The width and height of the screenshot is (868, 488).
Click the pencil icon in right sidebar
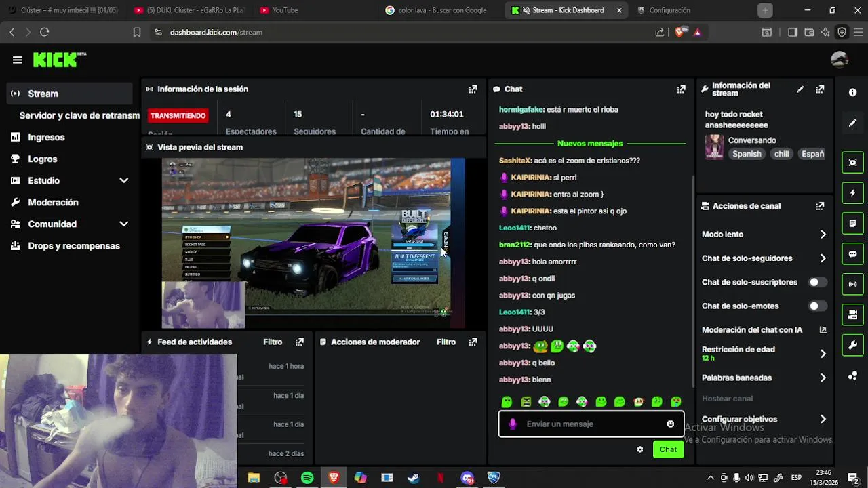click(x=852, y=123)
